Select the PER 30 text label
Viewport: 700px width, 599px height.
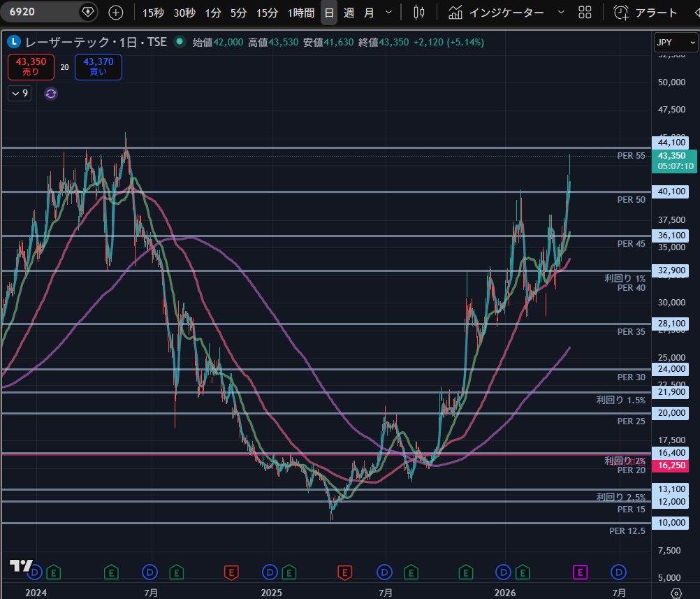coord(631,377)
